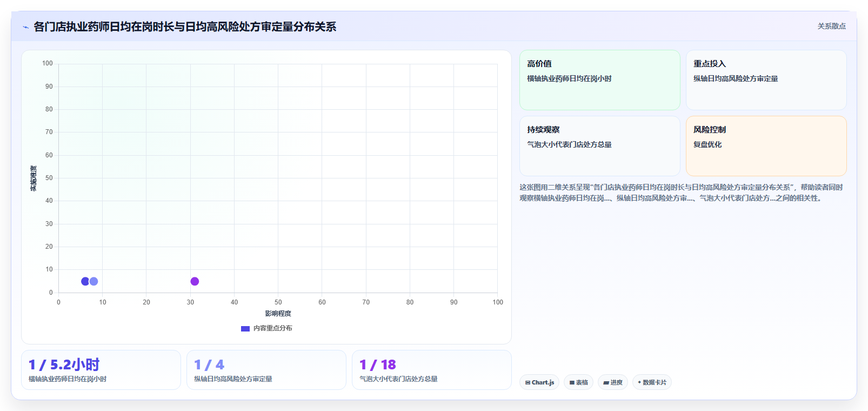This screenshot has width=868, height=411.
Task: Select the purple bubble near x=31
Action: click(195, 281)
